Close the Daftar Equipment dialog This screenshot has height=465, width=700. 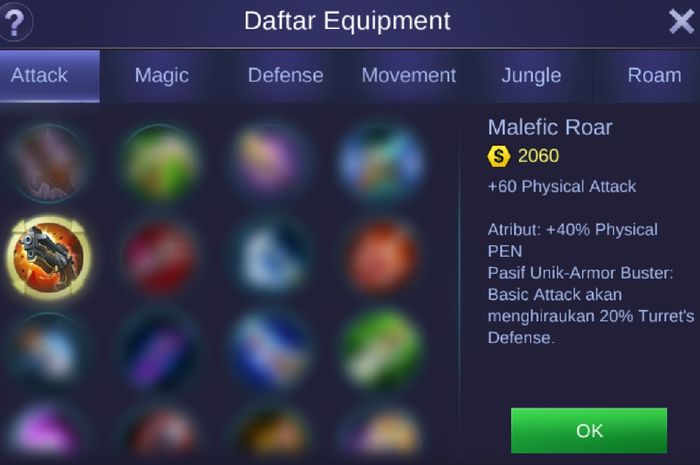click(x=681, y=21)
